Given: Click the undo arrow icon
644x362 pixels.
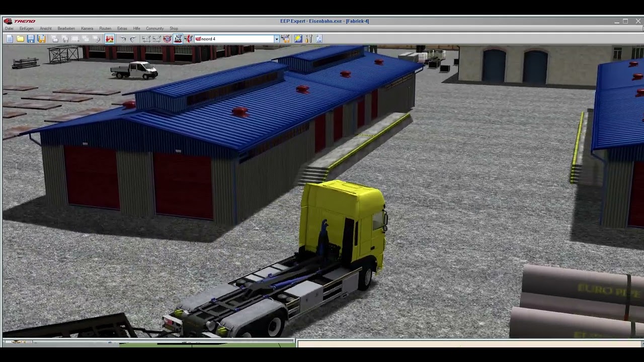Looking at the screenshot, I should tap(123, 39).
